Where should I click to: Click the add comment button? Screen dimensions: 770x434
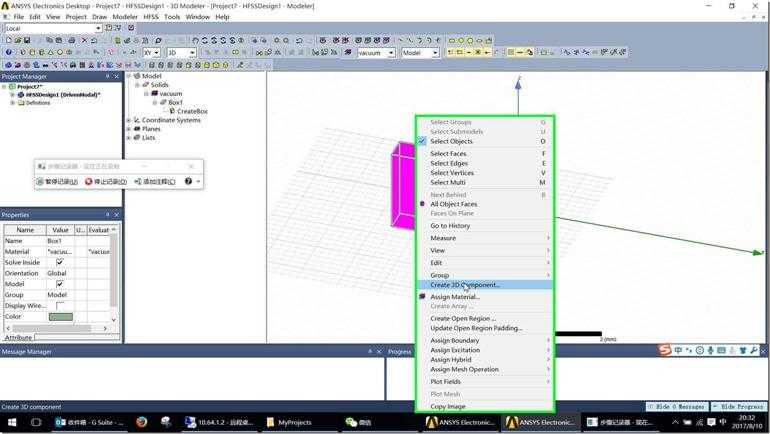pyautogui.click(x=155, y=182)
